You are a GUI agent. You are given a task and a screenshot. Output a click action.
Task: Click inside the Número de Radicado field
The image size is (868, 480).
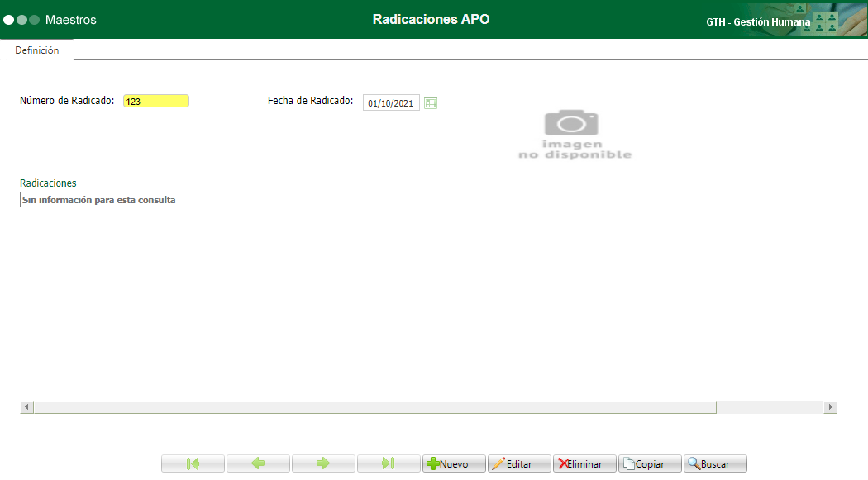[x=155, y=100]
